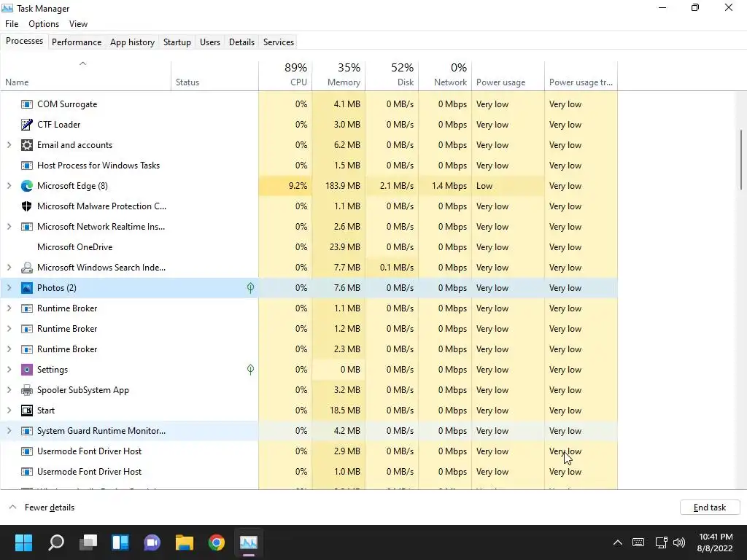
Task: Click the System Guard Runtime Monitor icon
Action: (x=27, y=431)
